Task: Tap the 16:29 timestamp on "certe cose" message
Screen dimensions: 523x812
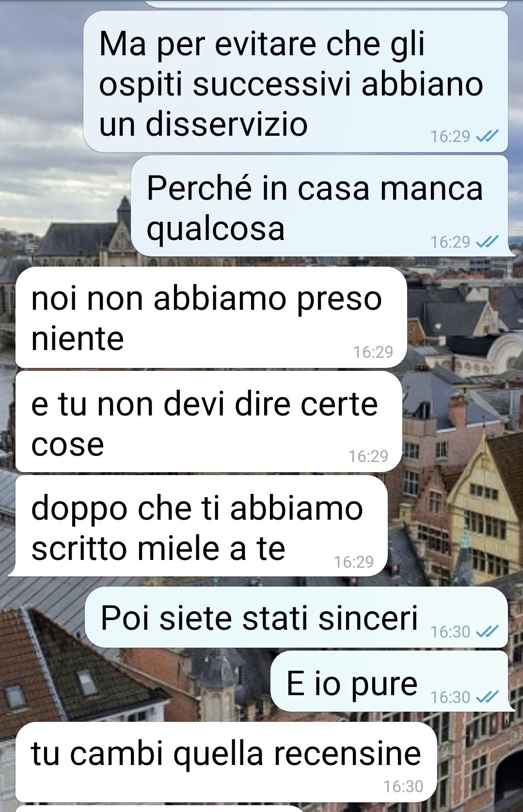Action: (368, 456)
